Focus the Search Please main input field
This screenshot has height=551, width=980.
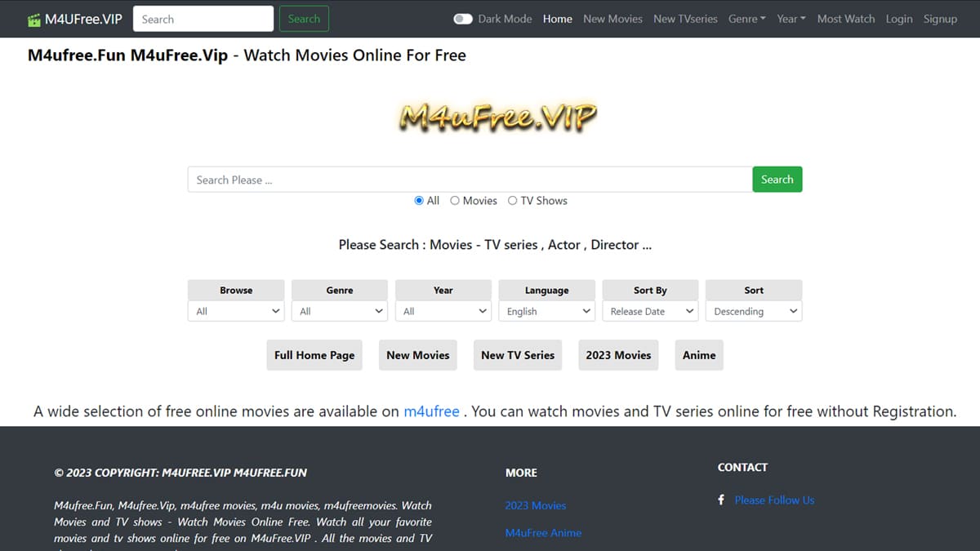coord(470,180)
